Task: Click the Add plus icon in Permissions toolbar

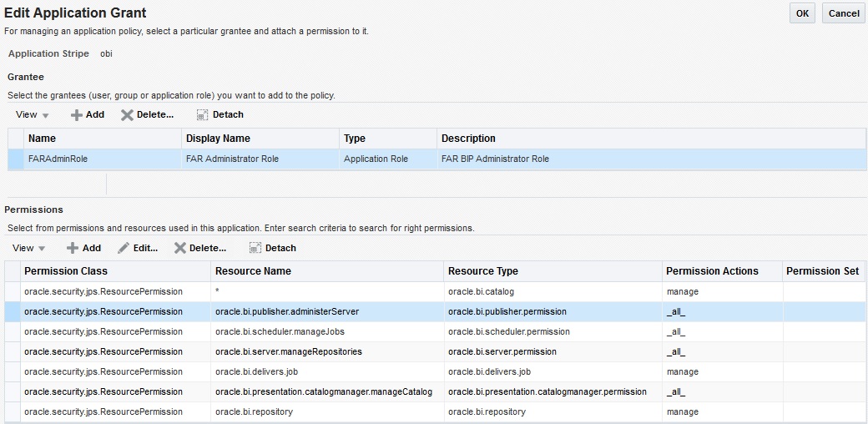Action: coord(73,248)
